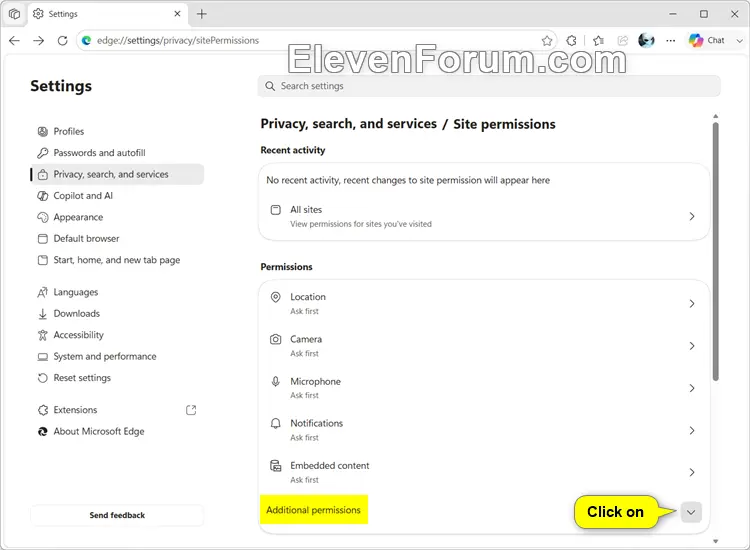Screen dimensions: 750x550
Task: Open Reset settings
Action: coord(117,378)
